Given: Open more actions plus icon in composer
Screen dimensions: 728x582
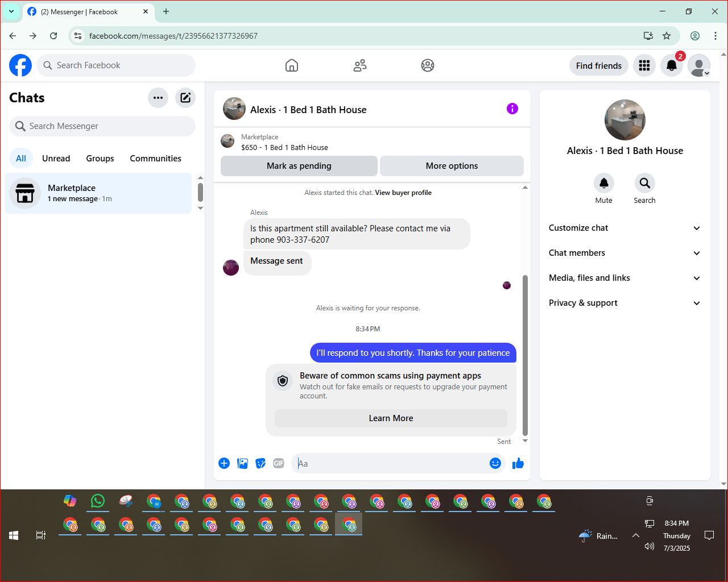Looking at the screenshot, I should pyautogui.click(x=224, y=463).
